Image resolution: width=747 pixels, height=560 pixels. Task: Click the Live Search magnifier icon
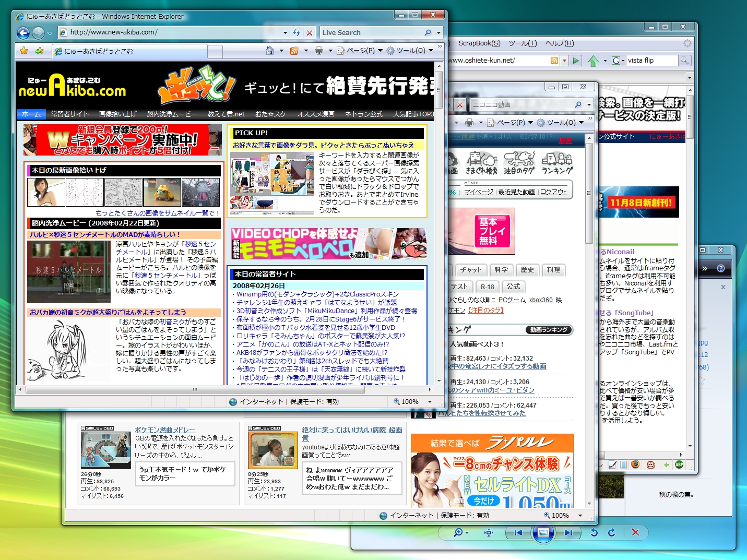[428, 32]
